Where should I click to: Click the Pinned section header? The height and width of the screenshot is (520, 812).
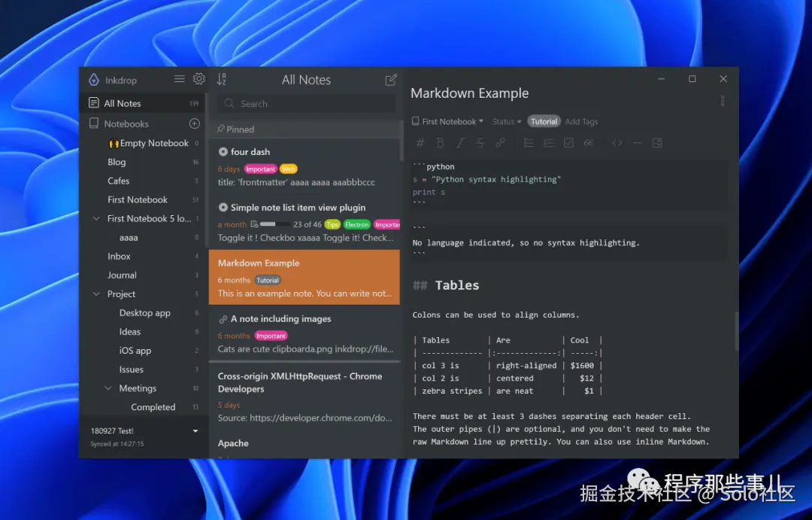click(304, 129)
